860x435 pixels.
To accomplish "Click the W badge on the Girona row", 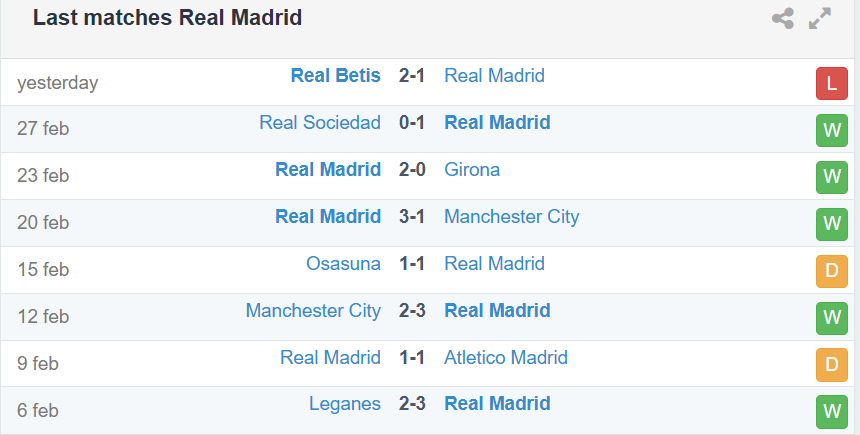I will point(831,177).
